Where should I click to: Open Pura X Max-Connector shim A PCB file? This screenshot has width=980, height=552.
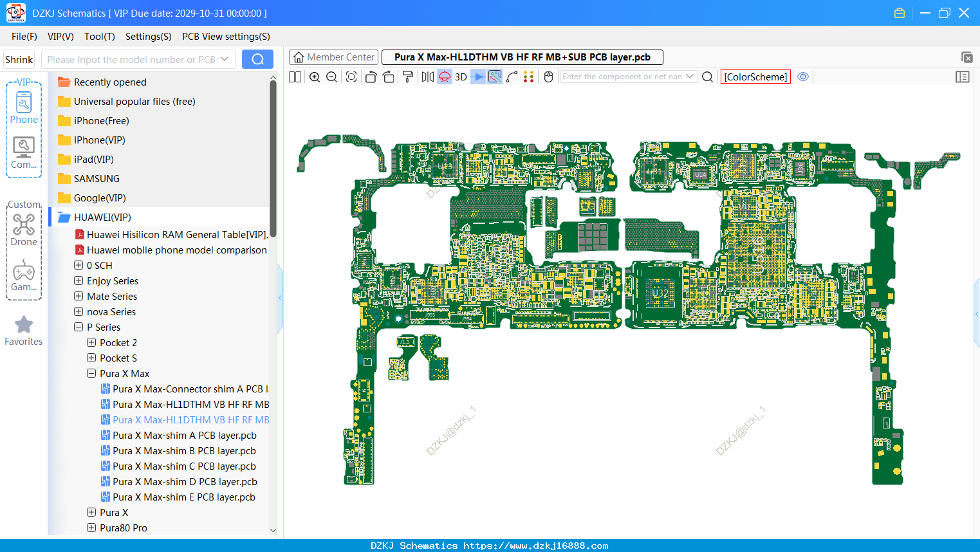tap(185, 389)
